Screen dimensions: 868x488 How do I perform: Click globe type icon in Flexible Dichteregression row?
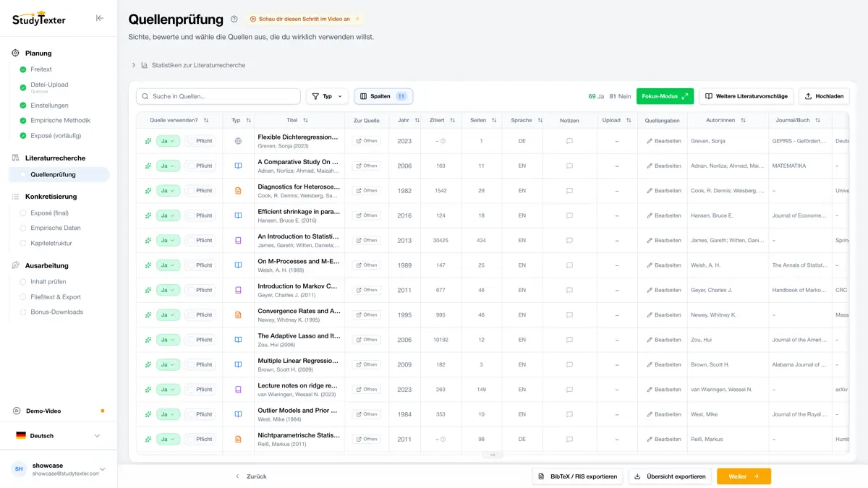238,141
